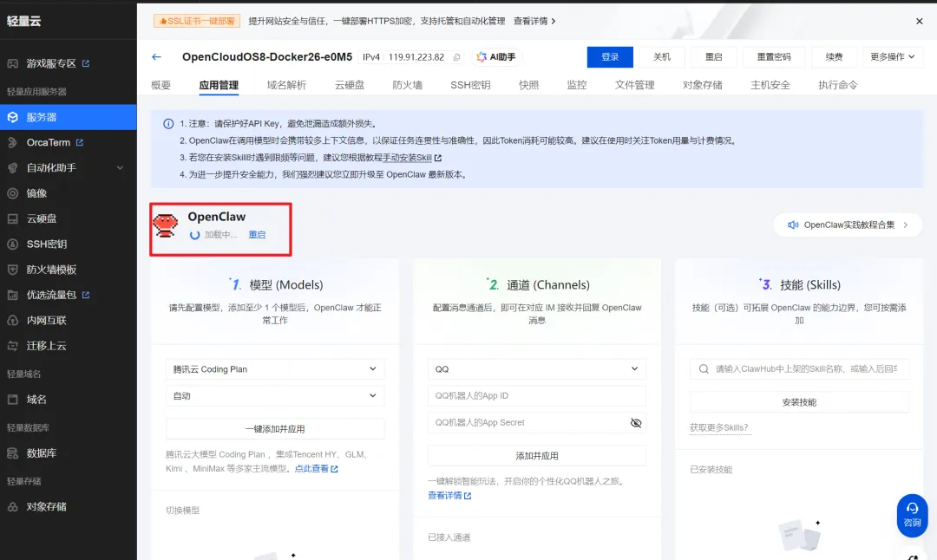Open the QQ channel dropdown
The height and width of the screenshot is (560, 937).
tap(537, 369)
